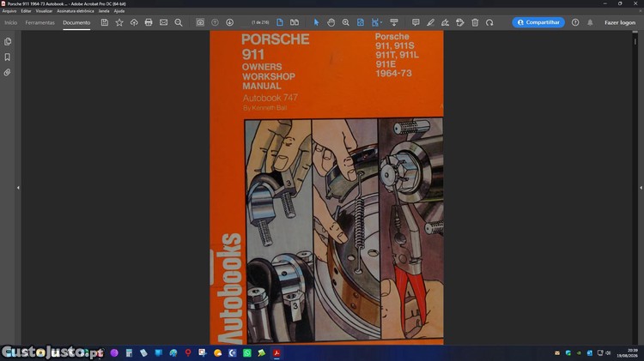Open the Editar menu
Viewport: 644px width, 361px height.
26,11
